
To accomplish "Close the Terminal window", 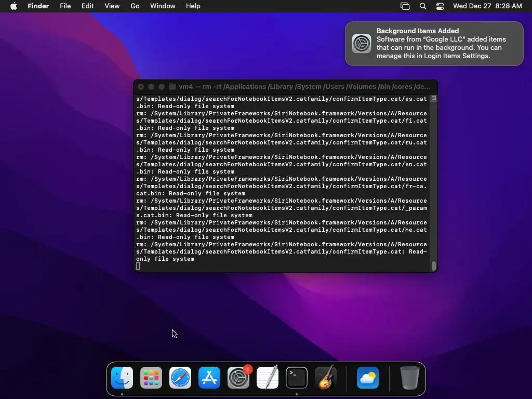I will click(141, 87).
